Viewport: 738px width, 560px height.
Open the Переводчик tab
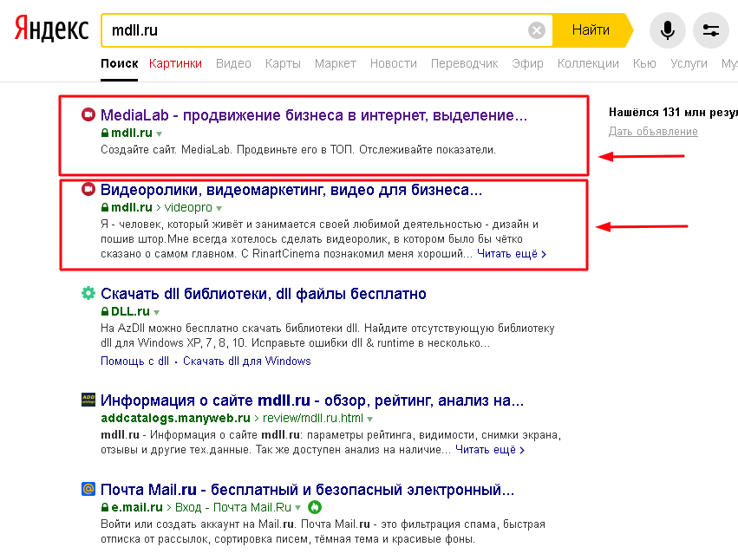point(465,63)
